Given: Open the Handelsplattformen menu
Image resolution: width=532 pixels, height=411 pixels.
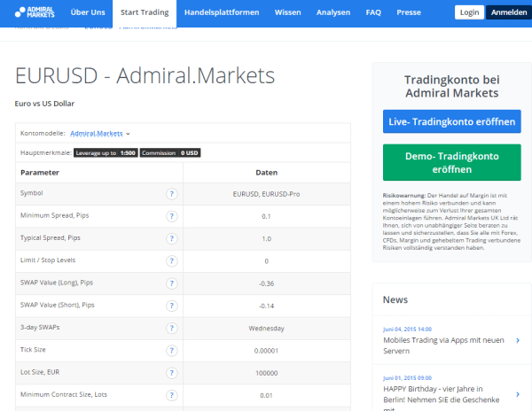Looking at the screenshot, I should pyautogui.click(x=222, y=12).
